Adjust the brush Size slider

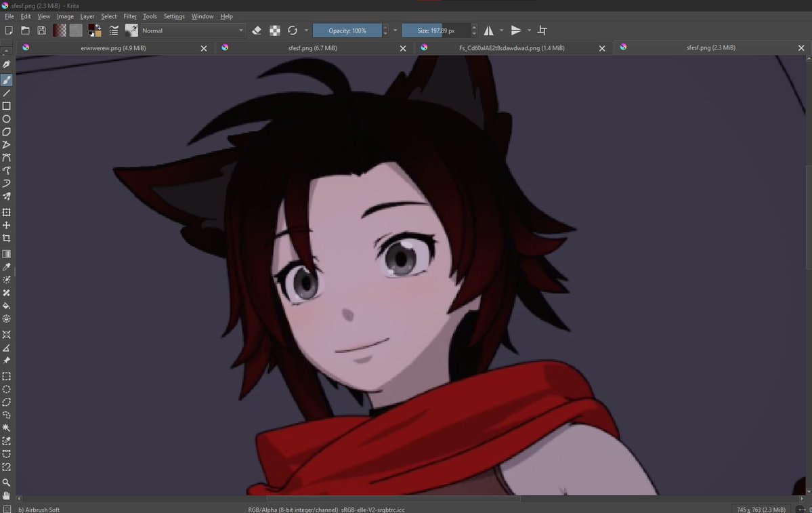(436, 30)
